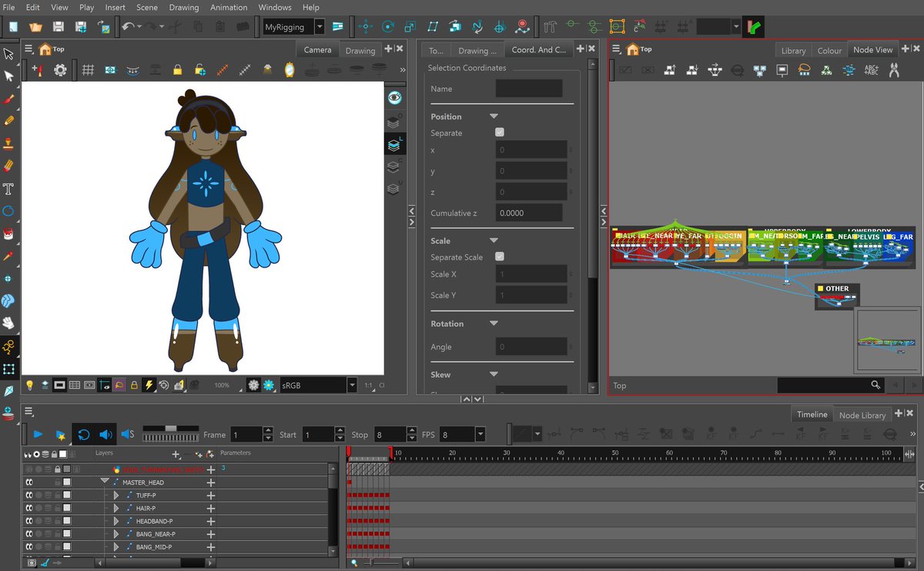Click the gold mirror icon in Camera toolbar
924x571 pixels.
290,70
